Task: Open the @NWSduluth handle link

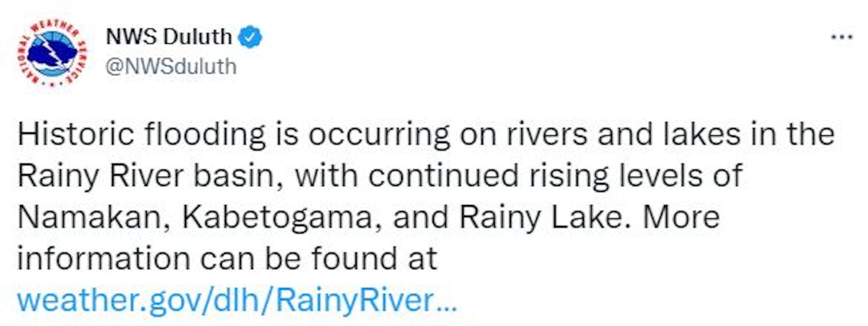Action: point(171,67)
